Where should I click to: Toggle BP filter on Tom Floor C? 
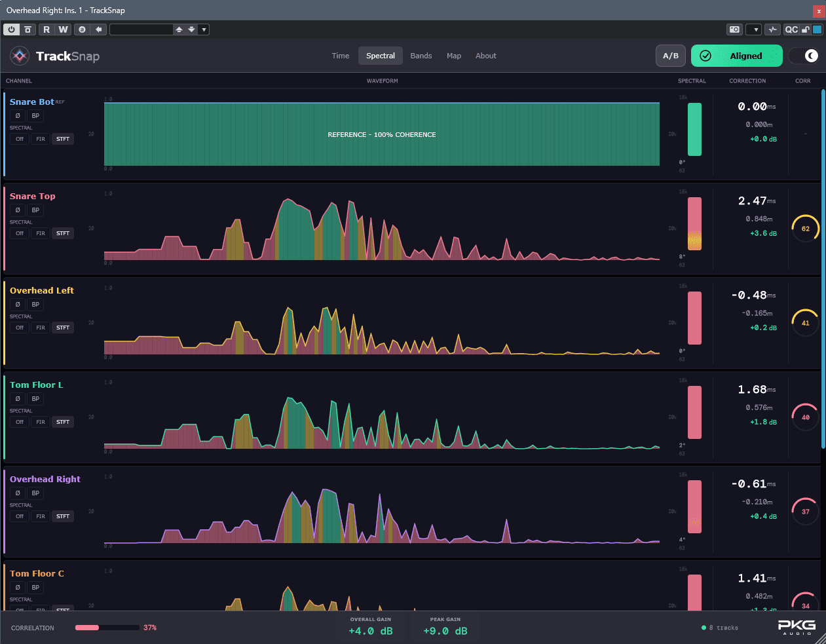tap(35, 588)
